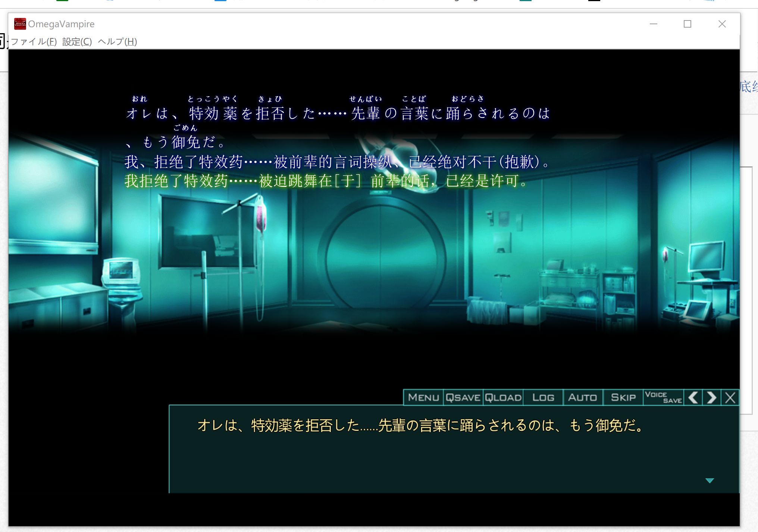Close the OmegaVampire window

coord(722,24)
